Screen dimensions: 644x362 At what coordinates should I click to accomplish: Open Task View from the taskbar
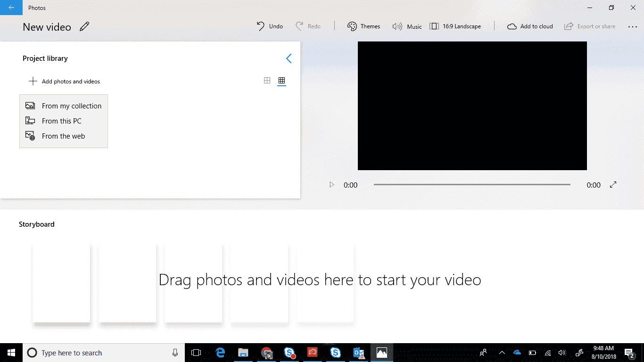pyautogui.click(x=196, y=353)
